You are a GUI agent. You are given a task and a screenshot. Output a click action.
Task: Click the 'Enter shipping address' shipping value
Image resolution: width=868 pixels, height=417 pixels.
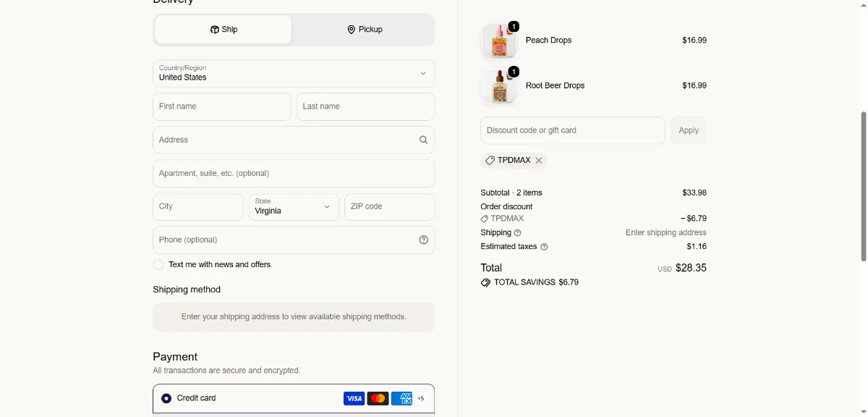coord(666,233)
